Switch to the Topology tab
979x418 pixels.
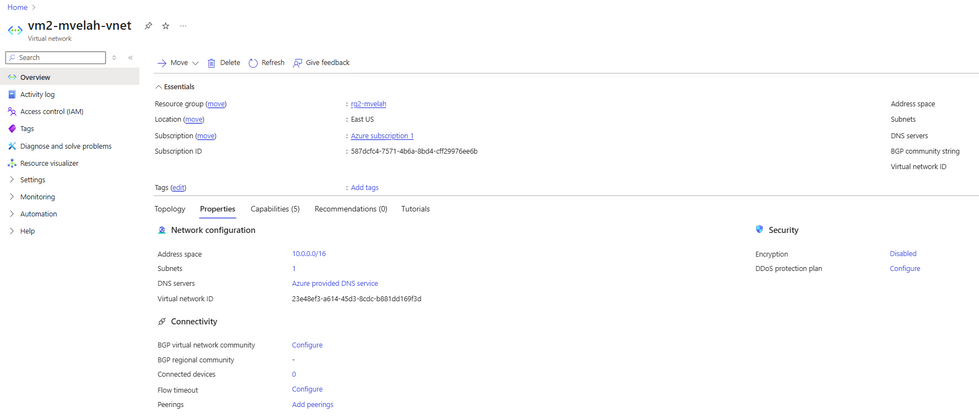click(x=170, y=209)
